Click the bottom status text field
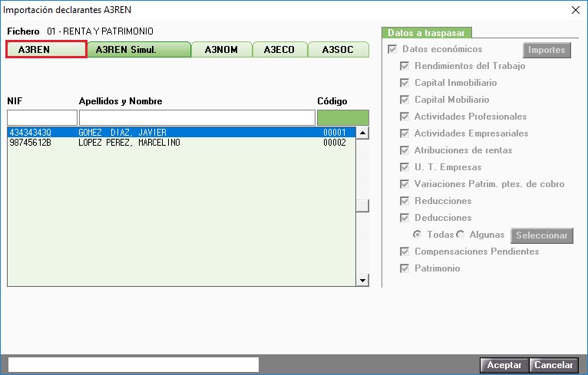The image size is (588, 375). (x=134, y=364)
